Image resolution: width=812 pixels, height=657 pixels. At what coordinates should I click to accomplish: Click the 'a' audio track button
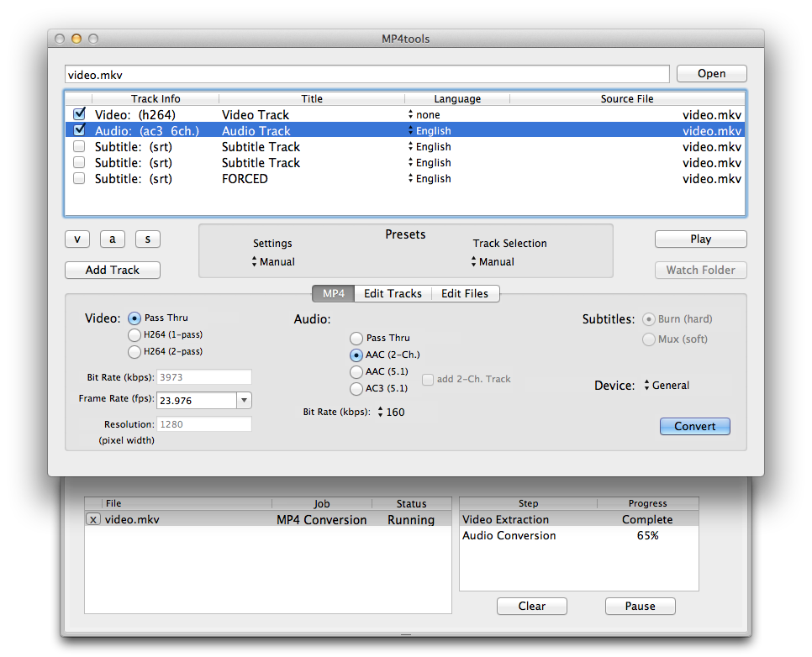tap(113, 239)
